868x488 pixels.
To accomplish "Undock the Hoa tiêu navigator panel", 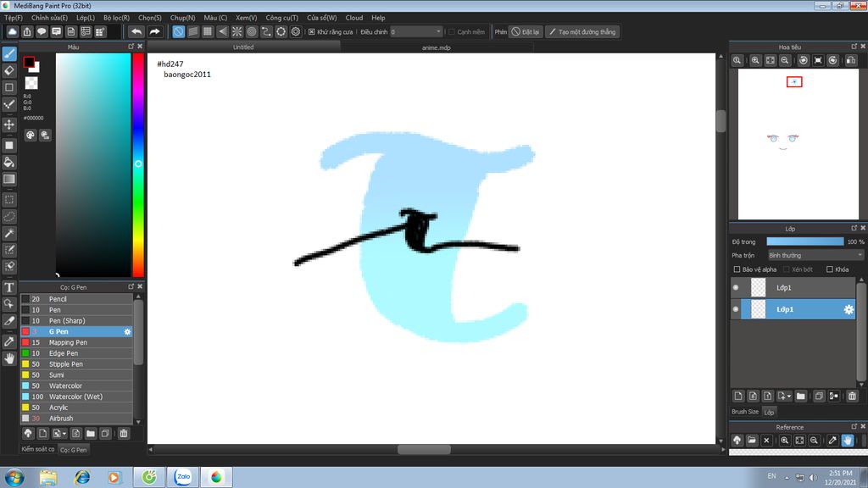I will click(x=854, y=47).
